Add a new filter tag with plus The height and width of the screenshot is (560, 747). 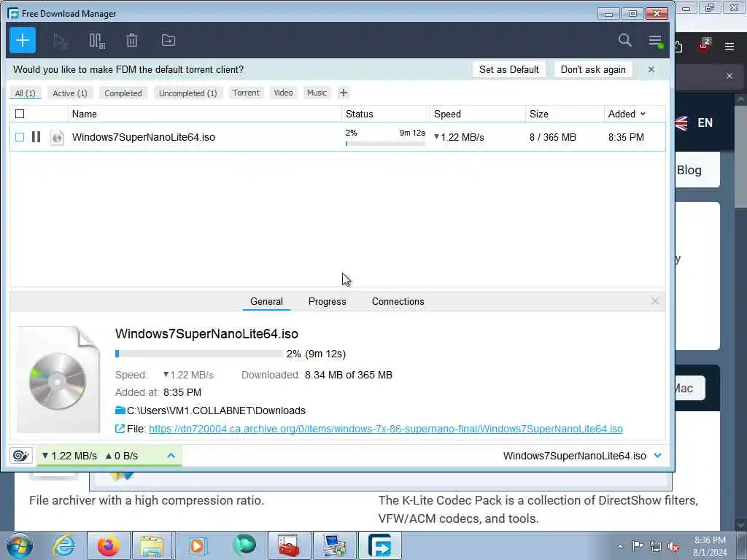coord(344,93)
